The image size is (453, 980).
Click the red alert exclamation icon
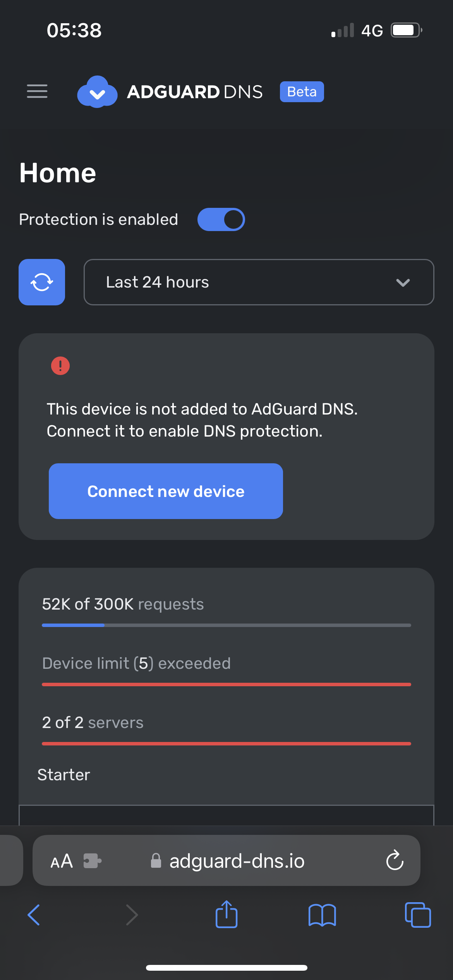pyautogui.click(x=60, y=365)
